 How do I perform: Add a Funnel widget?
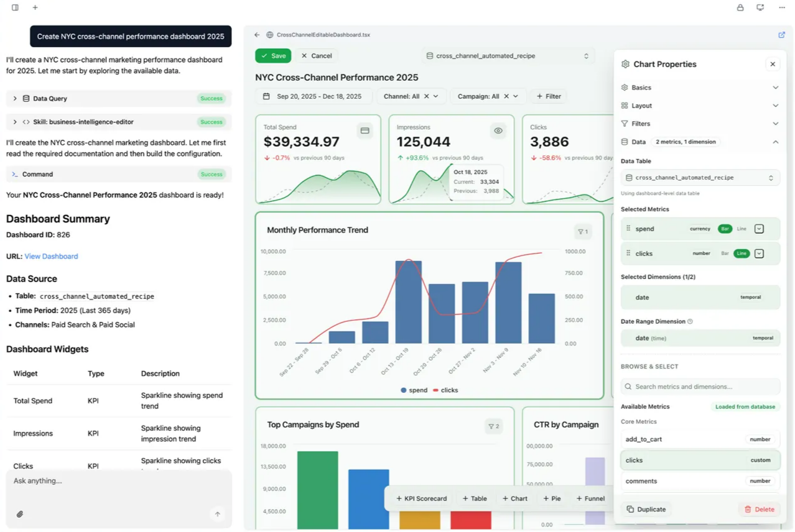coord(590,498)
